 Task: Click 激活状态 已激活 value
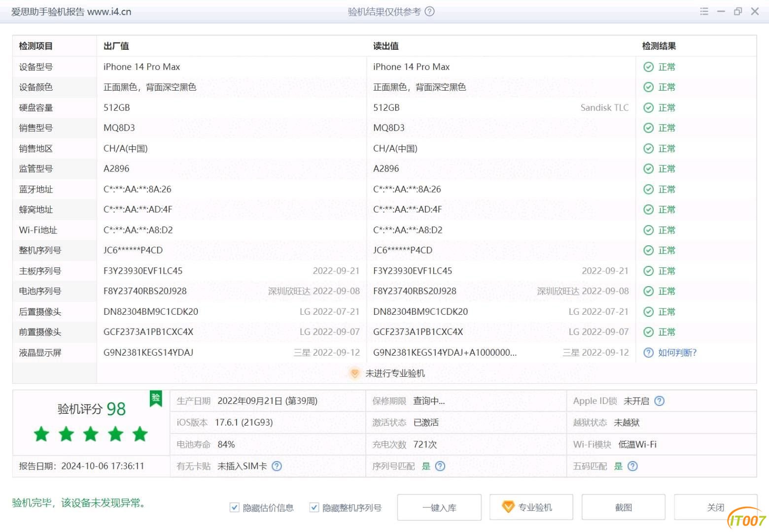tap(426, 423)
